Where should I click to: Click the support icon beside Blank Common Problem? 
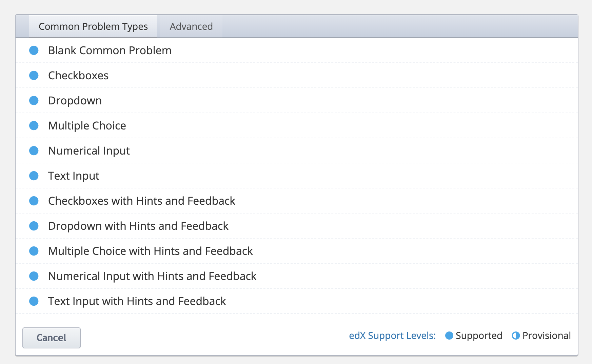34,50
